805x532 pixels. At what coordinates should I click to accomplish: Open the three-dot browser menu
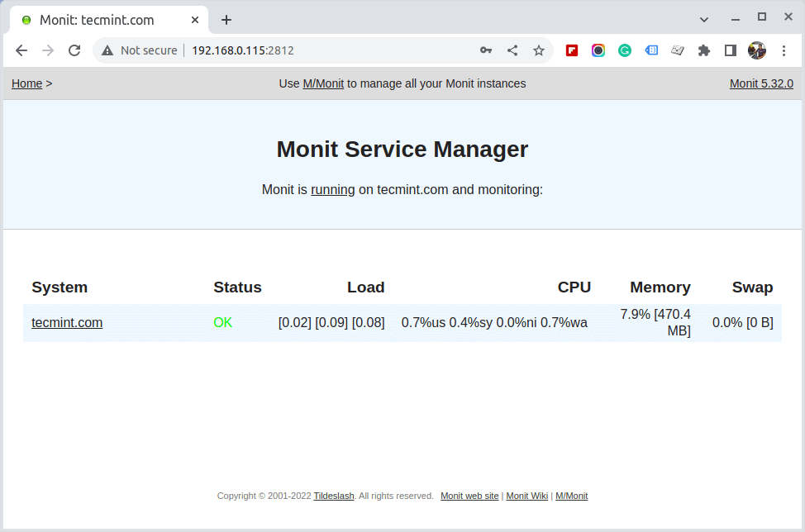[784, 50]
